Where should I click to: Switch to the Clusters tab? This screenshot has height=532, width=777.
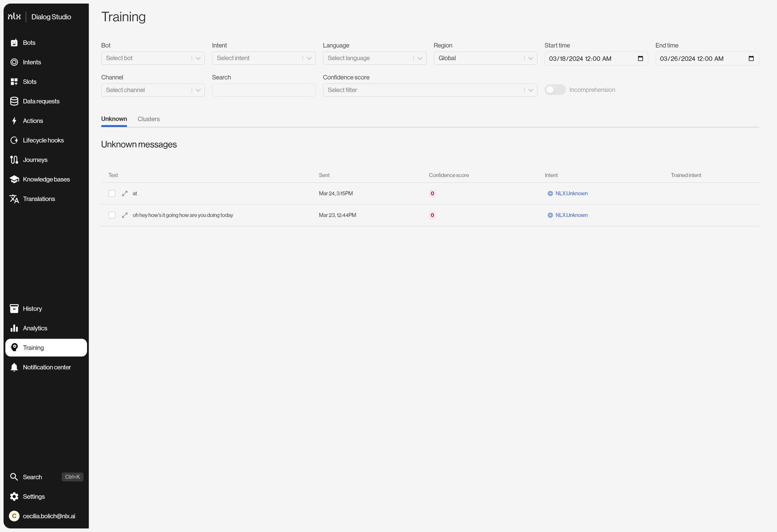coord(149,119)
